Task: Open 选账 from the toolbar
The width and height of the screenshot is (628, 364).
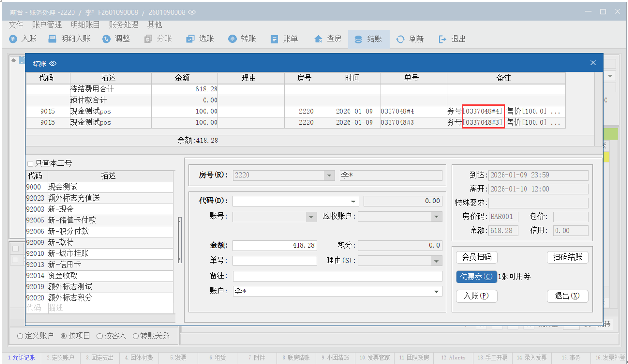Action: click(190, 39)
